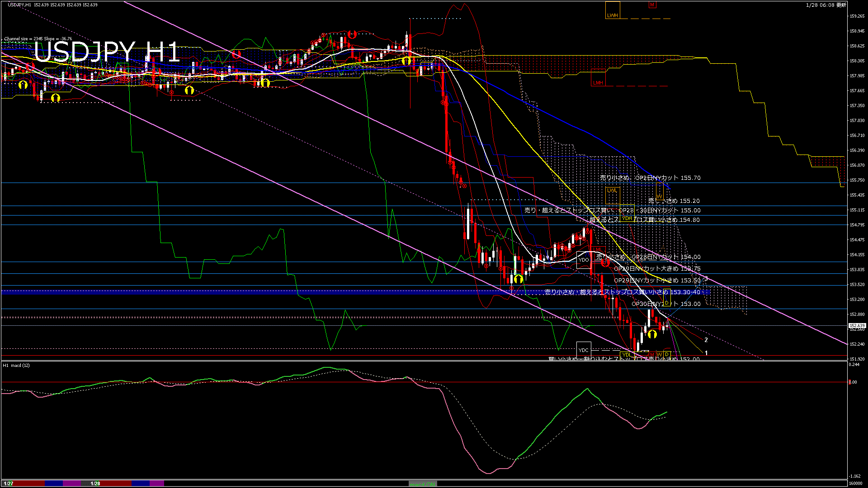The image size is (868, 488).
Task: Click the 'OP30日NYカット 153.00' level label
Action: click(x=666, y=304)
